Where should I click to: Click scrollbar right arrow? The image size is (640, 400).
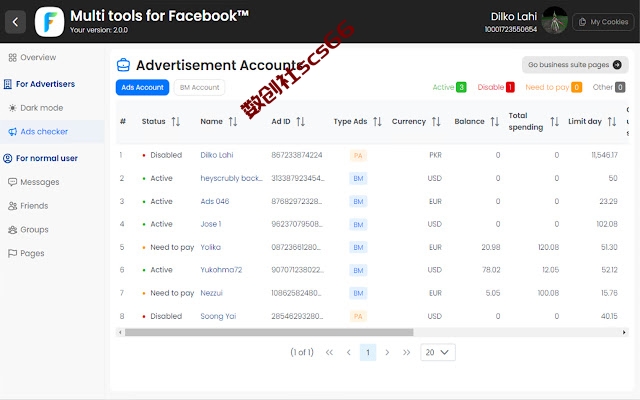click(x=624, y=332)
